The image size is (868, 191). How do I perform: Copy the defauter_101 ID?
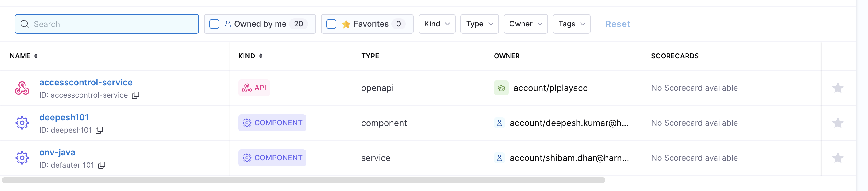pos(101,166)
